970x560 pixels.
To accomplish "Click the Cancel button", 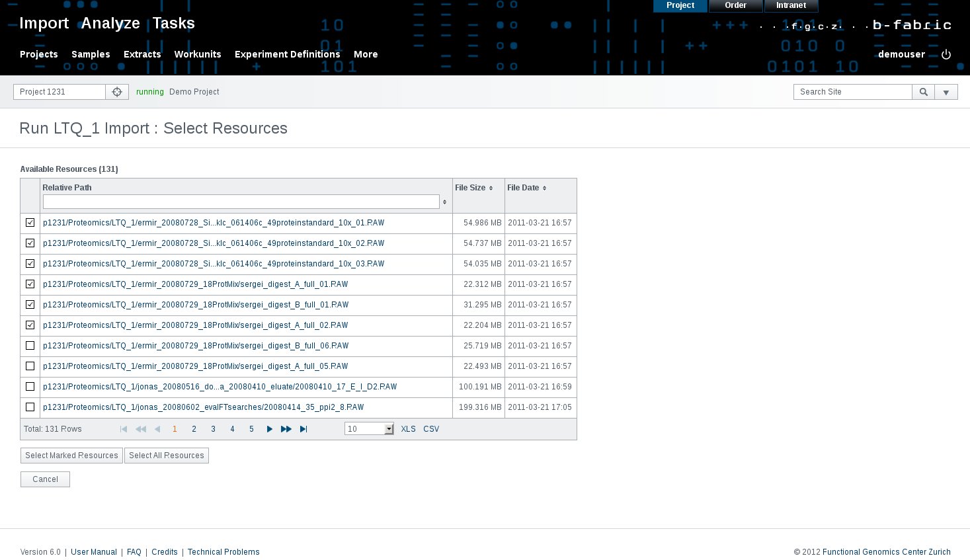I will pyautogui.click(x=45, y=479).
